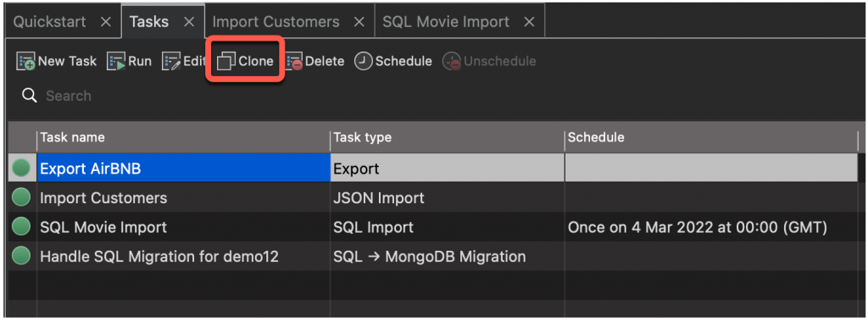This screenshot has height=321, width=868.
Task: Select Handle SQL Migration for demo12 task
Action: coord(184,257)
